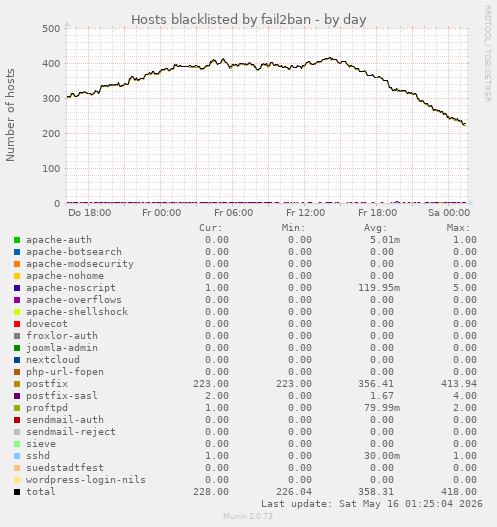Screen dimensions: 497x527
Task: Click the 'Number of hosts' axis label
Action: [x=10, y=115]
